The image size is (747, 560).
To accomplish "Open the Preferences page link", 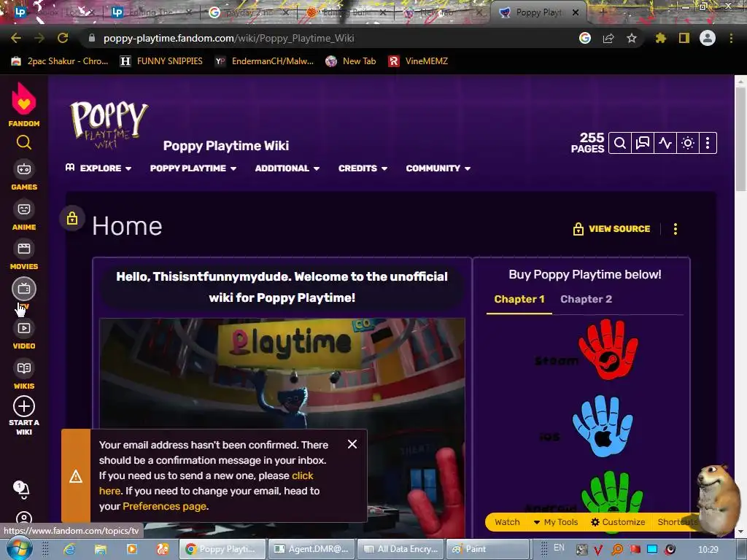I will 164,506.
